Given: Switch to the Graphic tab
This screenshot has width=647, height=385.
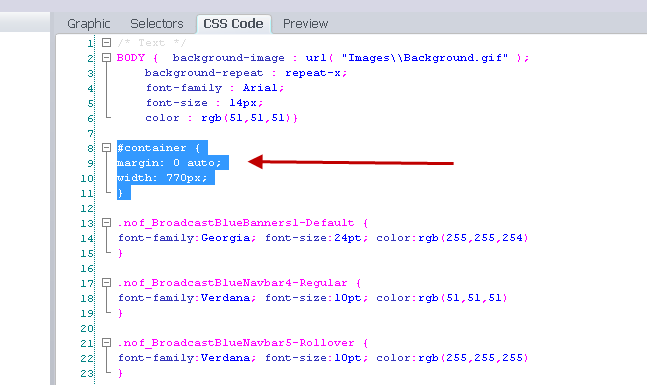Looking at the screenshot, I should [89, 24].
